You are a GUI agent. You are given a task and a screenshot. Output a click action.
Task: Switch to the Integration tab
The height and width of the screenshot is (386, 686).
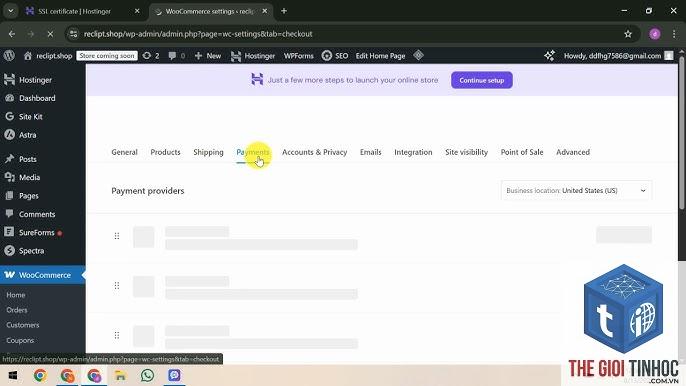pos(413,152)
